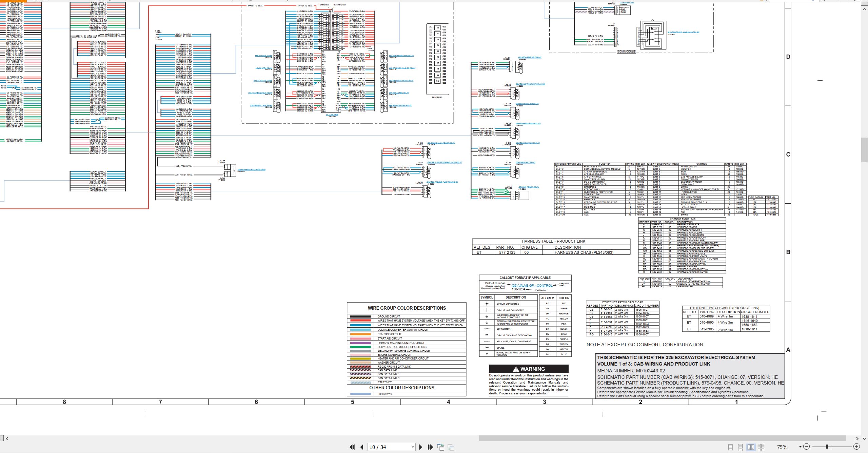Click the CALLOUT FORMAT IF APPLICABLE heading
868x453 pixels.
525,277
